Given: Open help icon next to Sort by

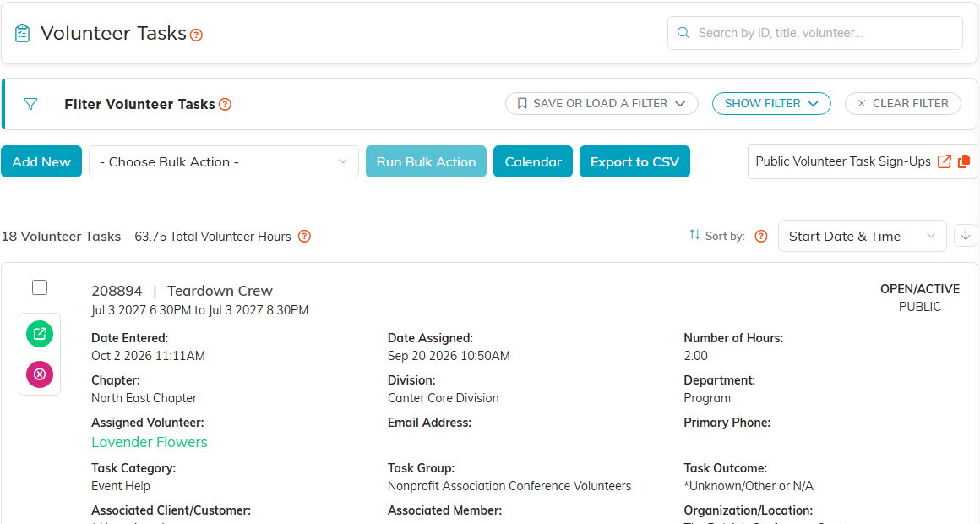Looking at the screenshot, I should (760, 237).
